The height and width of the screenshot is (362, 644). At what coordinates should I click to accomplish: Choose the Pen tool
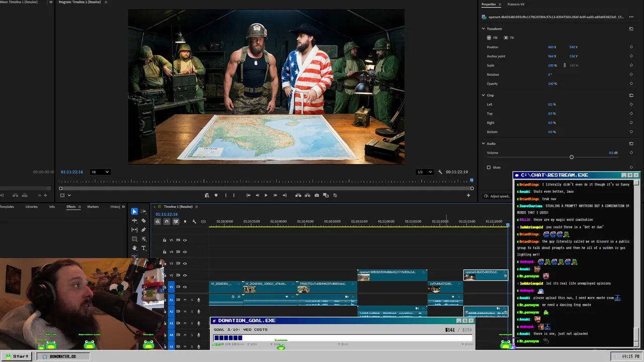[143, 230]
